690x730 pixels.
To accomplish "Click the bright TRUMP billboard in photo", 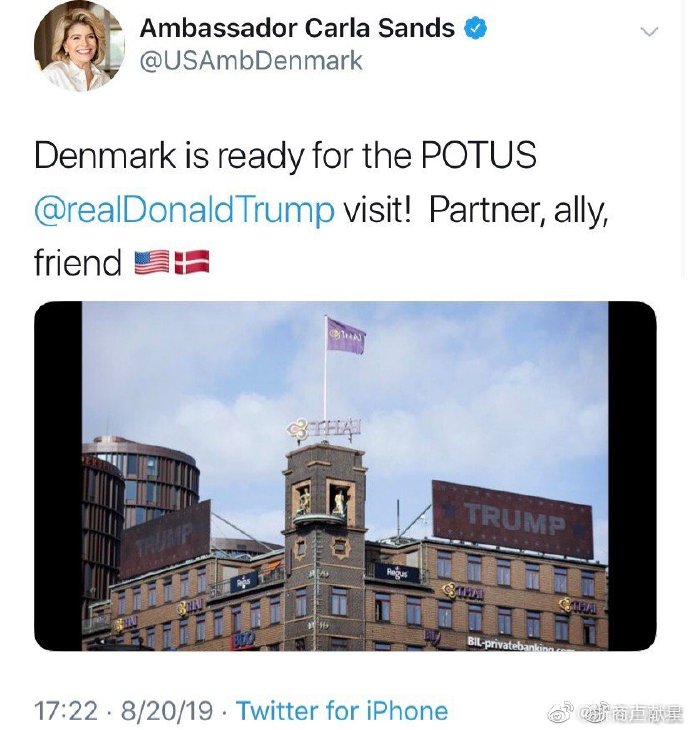I will (x=512, y=518).
